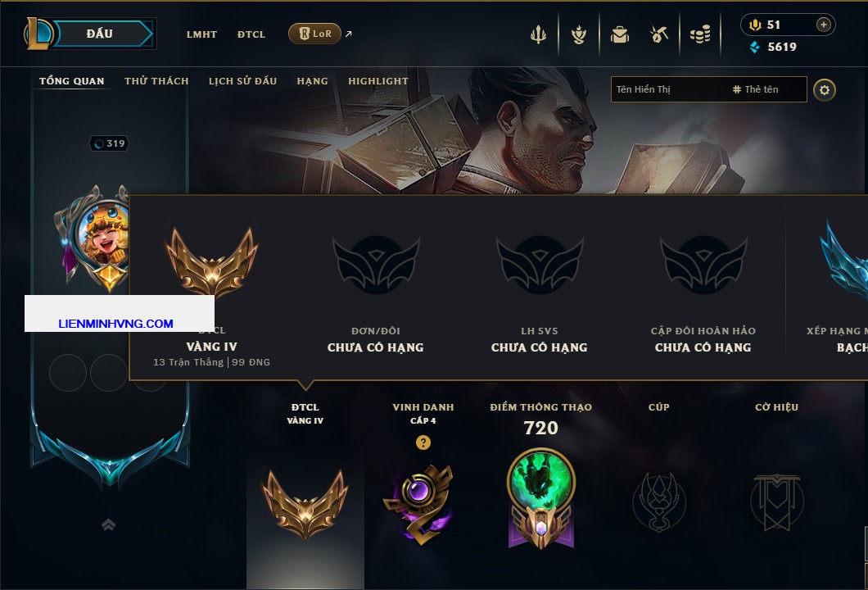Open the LMHT game tab
Screen dimensions: 868x590
pyautogui.click(x=201, y=34)
